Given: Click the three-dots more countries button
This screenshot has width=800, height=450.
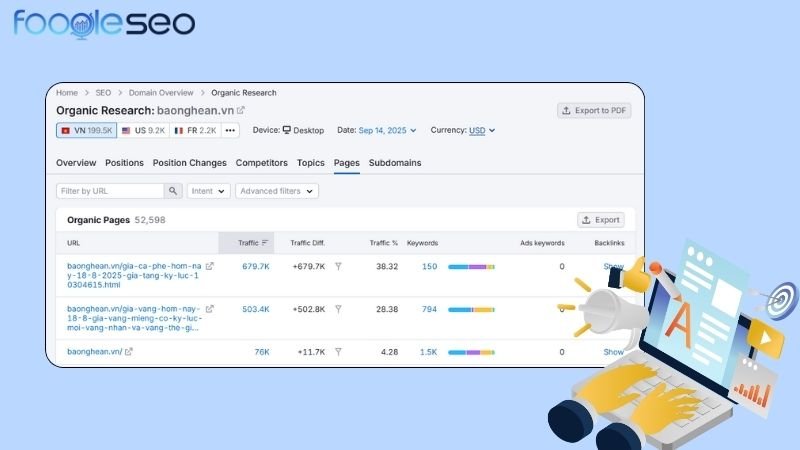Looking at the screenshot, I should coord(230,130).
